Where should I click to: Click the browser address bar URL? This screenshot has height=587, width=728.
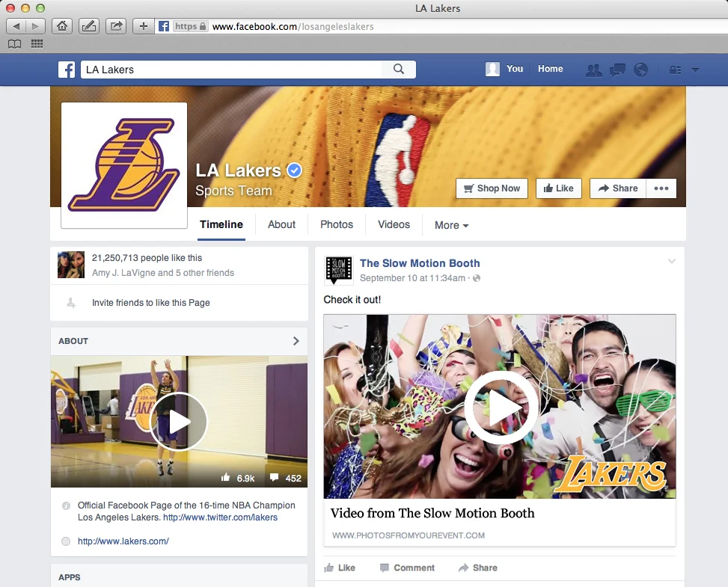point(293,26)
